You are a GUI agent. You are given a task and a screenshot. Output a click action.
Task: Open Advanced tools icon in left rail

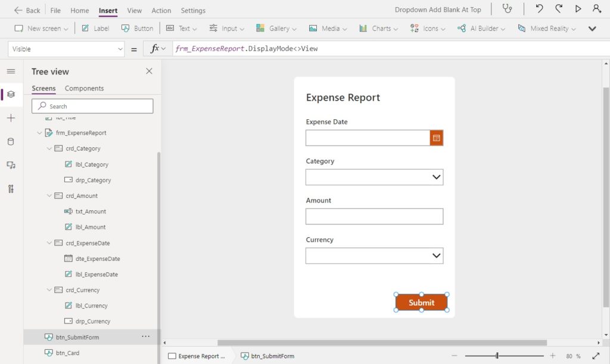click(x=11, y=189)
